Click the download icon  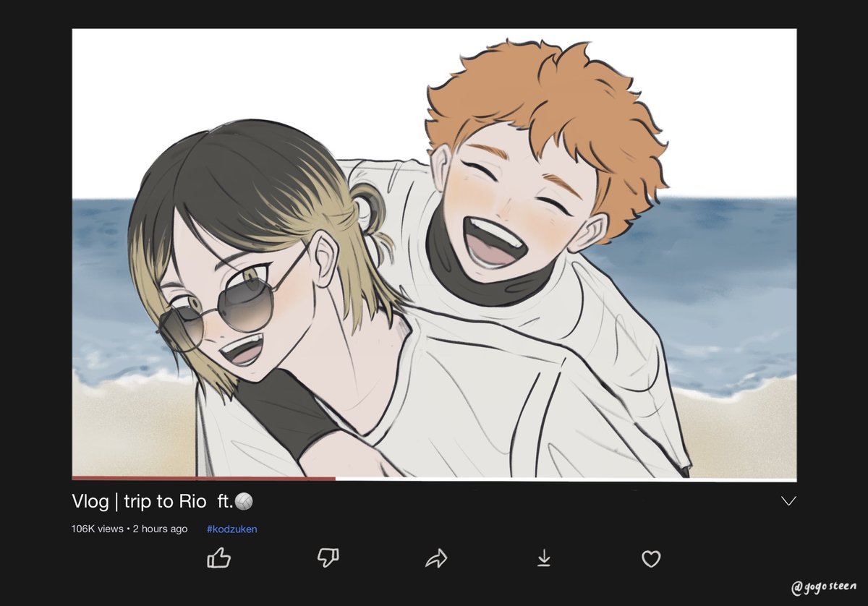[x=544, y=558]
